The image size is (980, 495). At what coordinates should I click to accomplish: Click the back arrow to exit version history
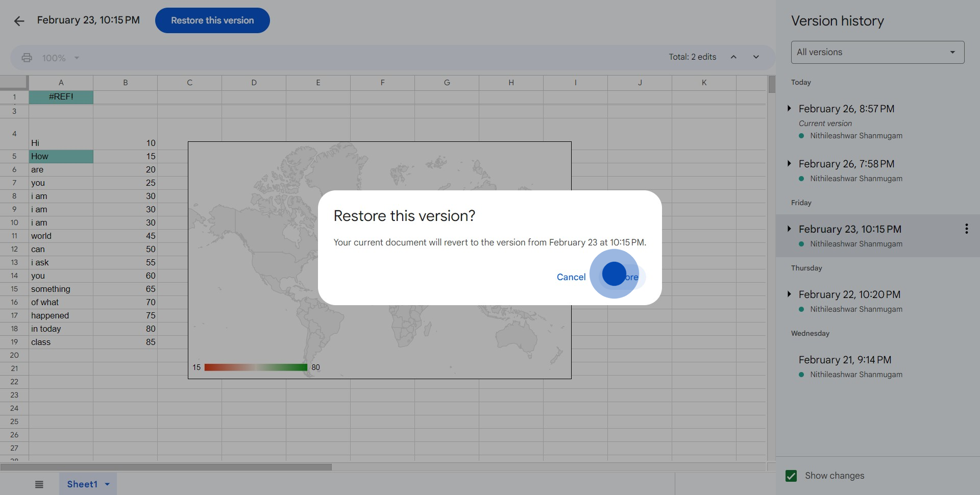(x=19, y=21)
